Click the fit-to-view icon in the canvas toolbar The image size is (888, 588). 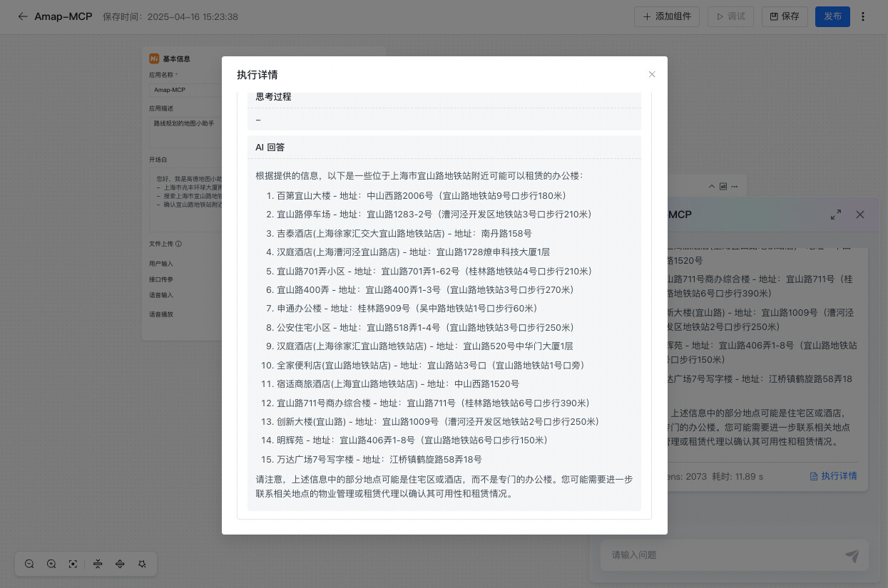click(73, 564)
